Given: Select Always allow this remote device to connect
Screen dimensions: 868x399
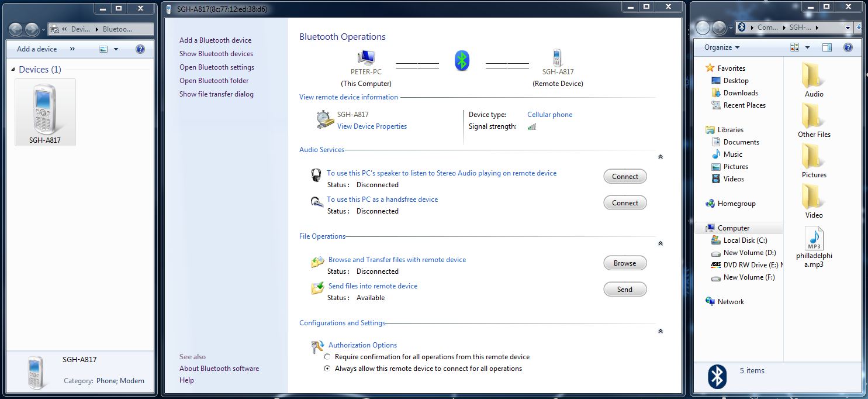Looking at the screenshot, I should (327, 369).
